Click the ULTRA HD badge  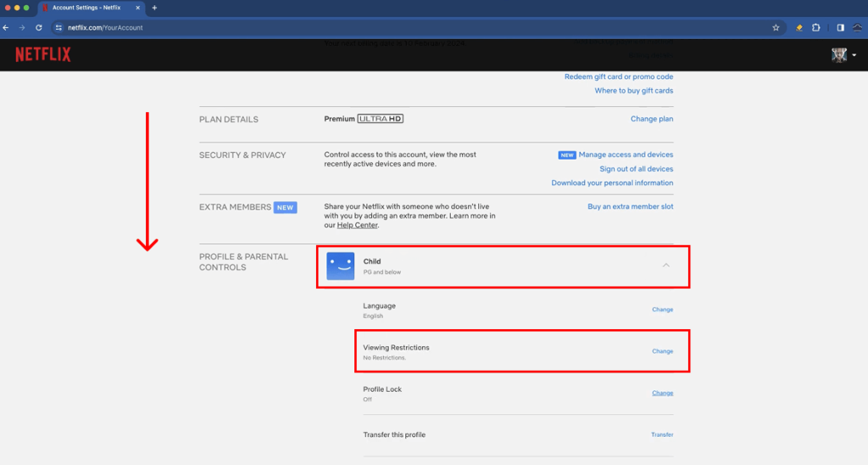click(x=381, y=119)
